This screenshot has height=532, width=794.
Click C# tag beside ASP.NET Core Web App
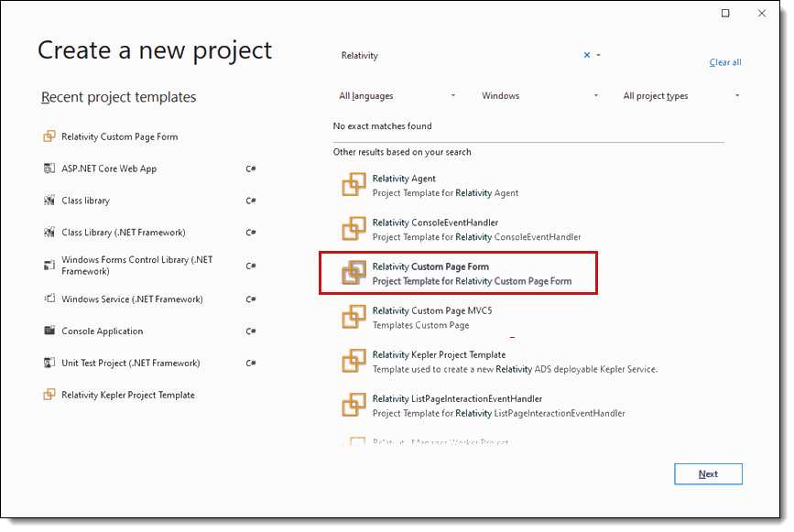tap(251, 168)
